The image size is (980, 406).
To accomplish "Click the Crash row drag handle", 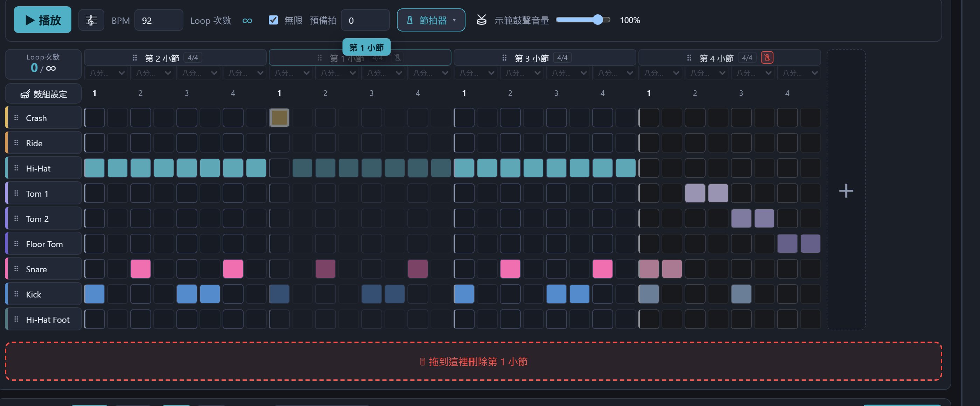I will point(16,118).
